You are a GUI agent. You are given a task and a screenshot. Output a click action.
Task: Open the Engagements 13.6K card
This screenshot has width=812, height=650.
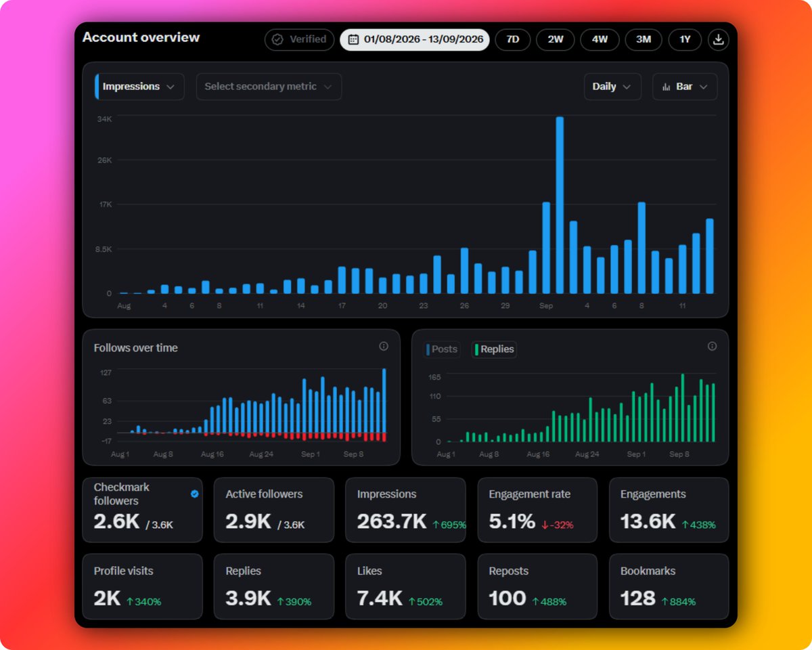tap(669, 510)
